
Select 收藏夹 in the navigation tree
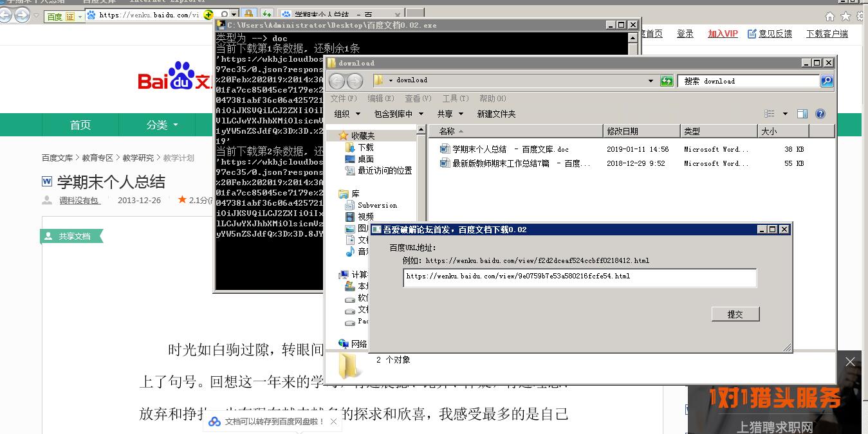coord(362,136)
